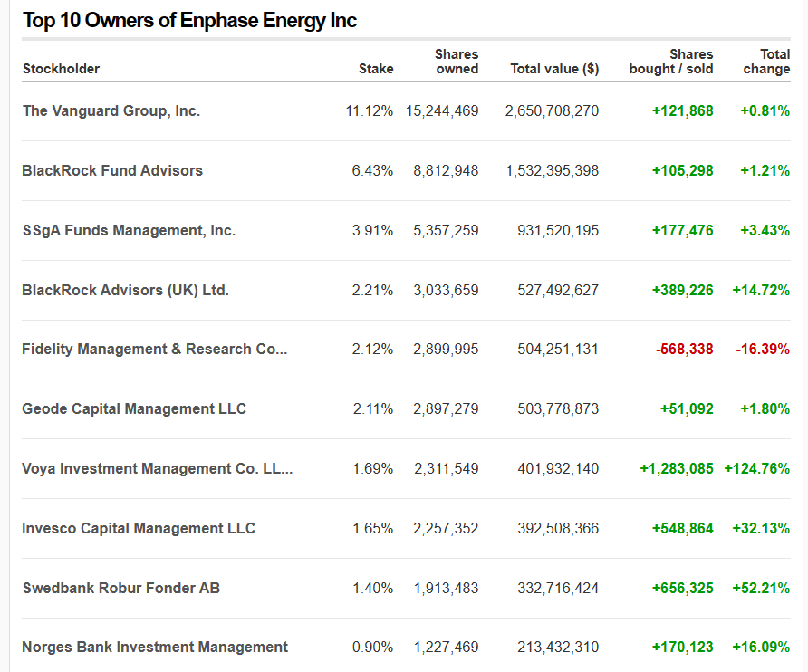
Task: Select total value 931,520,195
Action: [558, 230]
